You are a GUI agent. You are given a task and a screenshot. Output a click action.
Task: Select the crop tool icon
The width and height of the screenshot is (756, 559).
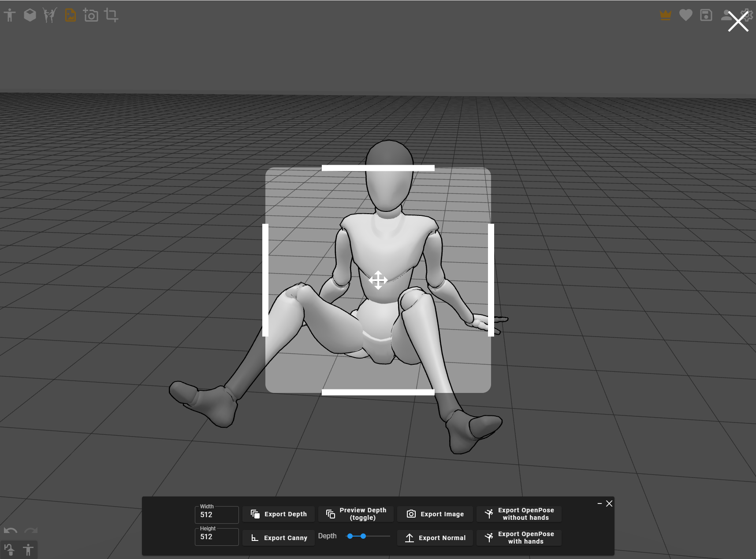pos(111,15)
